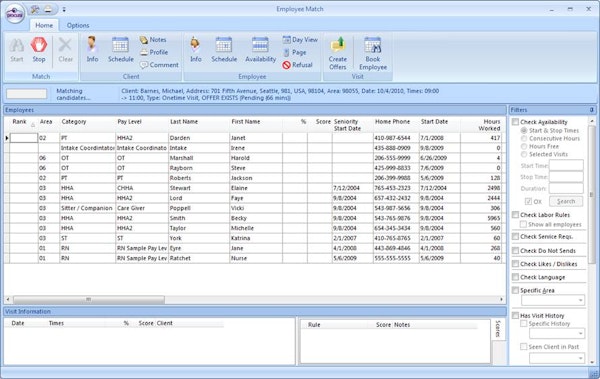The width and height of the screenshot is (600, 379).
Task: Click the tools icon in quick access toolbar
Action: 35,10
